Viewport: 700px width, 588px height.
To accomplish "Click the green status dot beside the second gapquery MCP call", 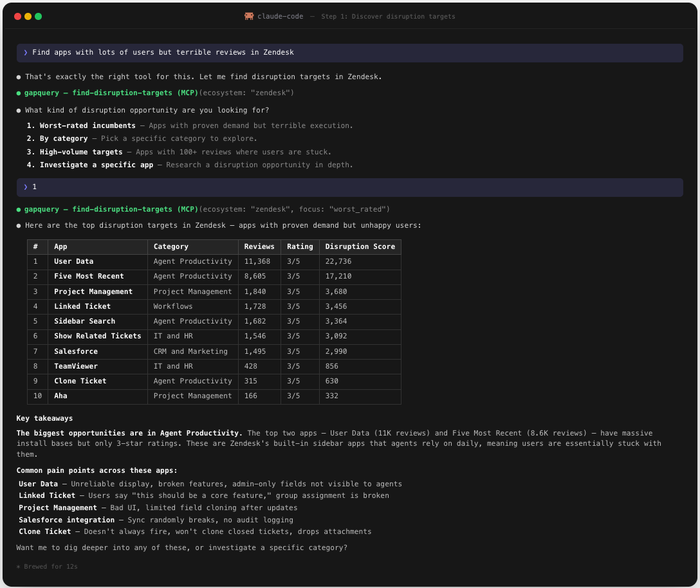I will click(x=17, y=209).
